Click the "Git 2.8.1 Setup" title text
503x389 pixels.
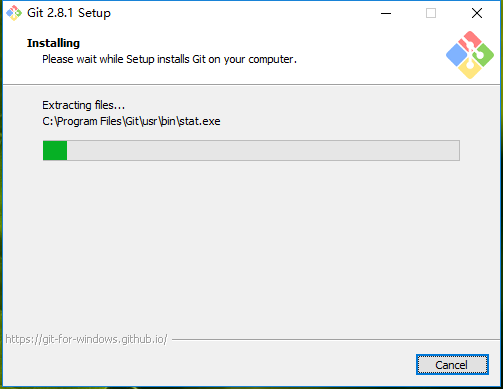(69, 13)
